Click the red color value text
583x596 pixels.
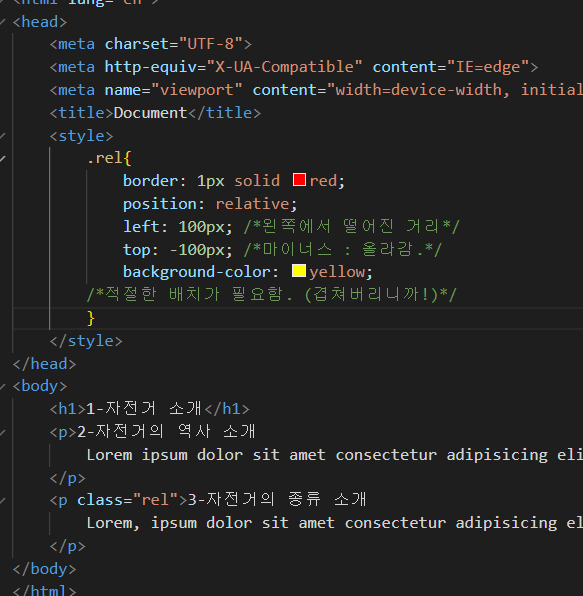pyautogui.click(x=323, y=181)
